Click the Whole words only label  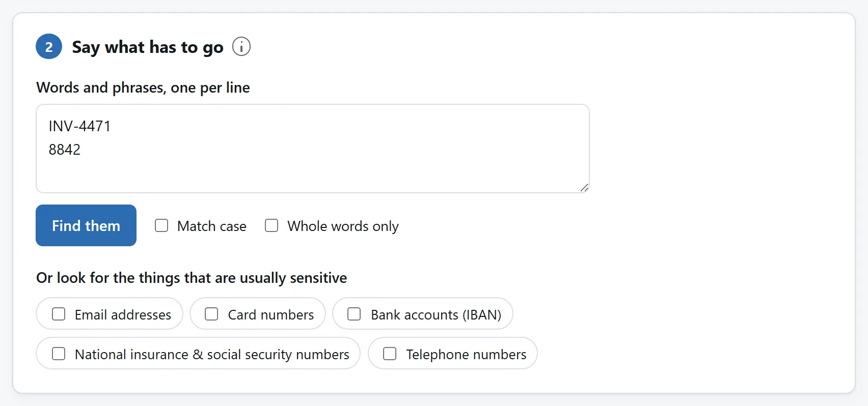[343, 226]
